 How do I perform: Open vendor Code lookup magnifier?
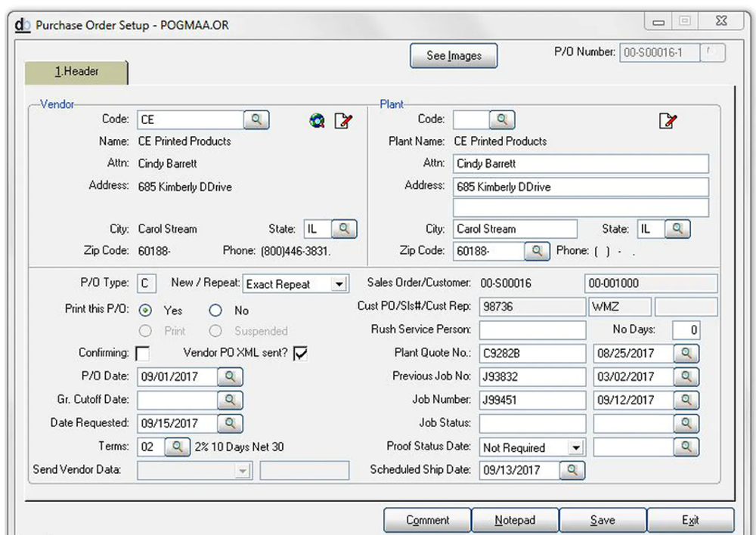[256, 119]
